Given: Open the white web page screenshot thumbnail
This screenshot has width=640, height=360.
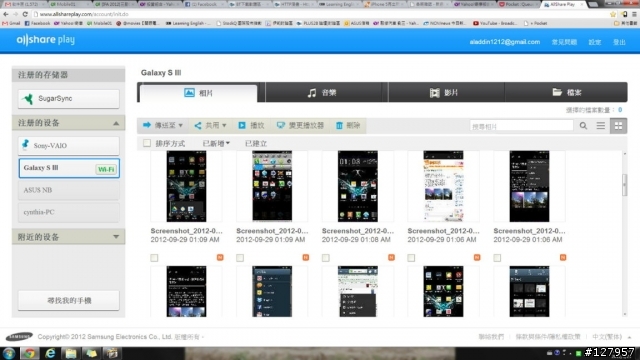Looking at the screenshot, I should (x=443, y=186).
